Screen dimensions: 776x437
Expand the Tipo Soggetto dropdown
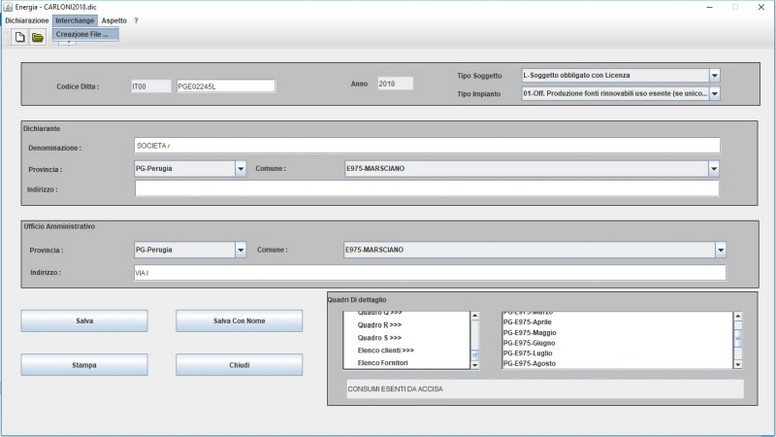click(714, 75)
